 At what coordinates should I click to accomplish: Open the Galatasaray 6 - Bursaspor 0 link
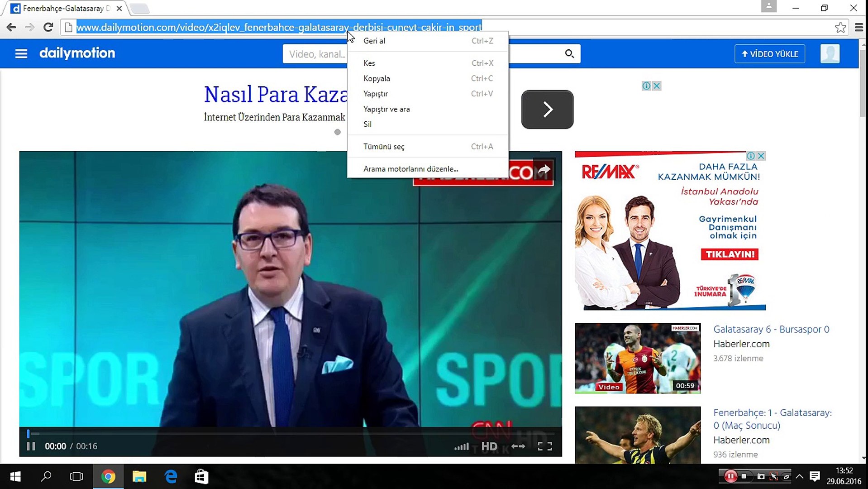click(771, 329)
